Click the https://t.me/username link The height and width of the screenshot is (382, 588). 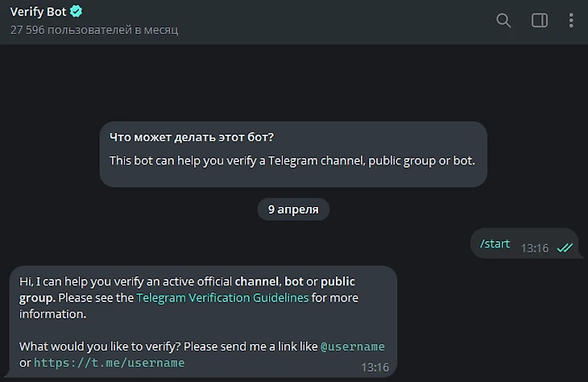(x=109, y=363)
